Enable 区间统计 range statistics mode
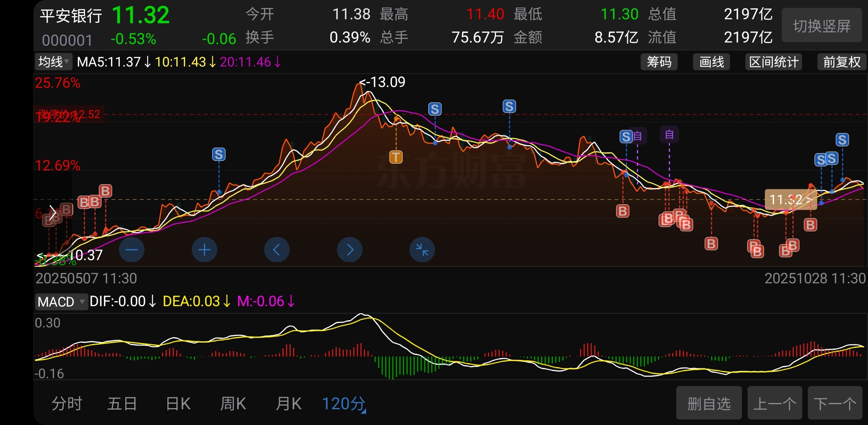Viewport: 868px width, 425px height. tap(774, 62)
